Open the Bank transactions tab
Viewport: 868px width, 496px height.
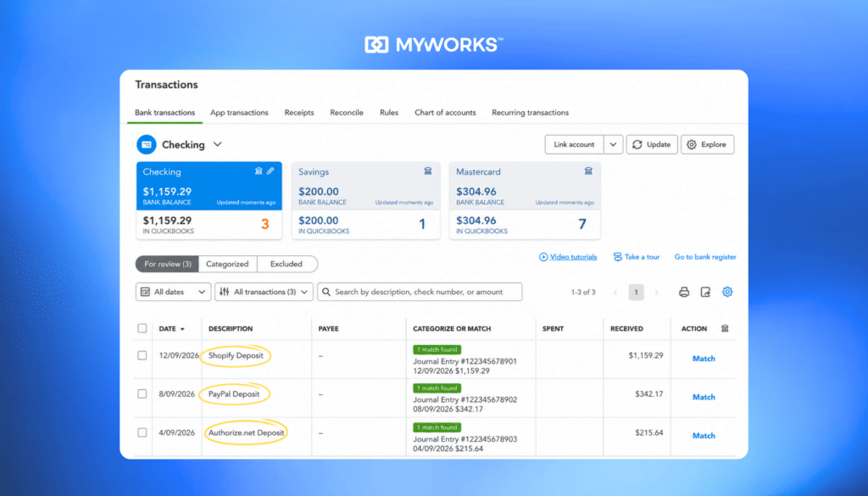tap(165, 113)
